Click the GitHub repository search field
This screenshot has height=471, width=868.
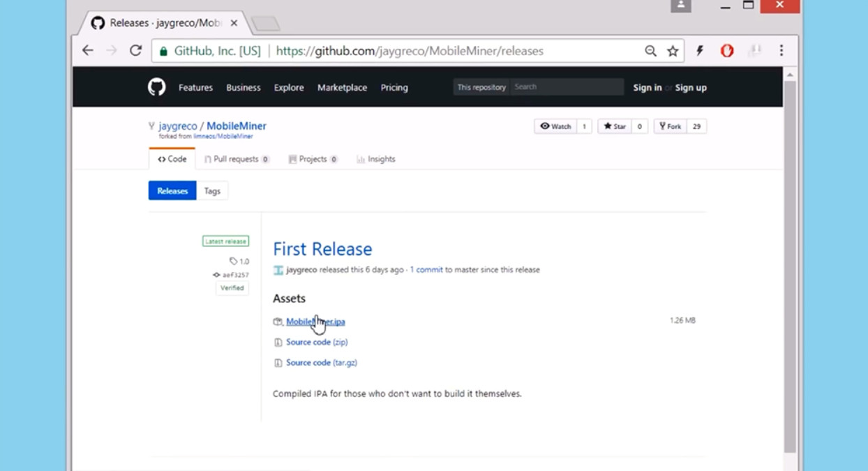click(567, 87)
